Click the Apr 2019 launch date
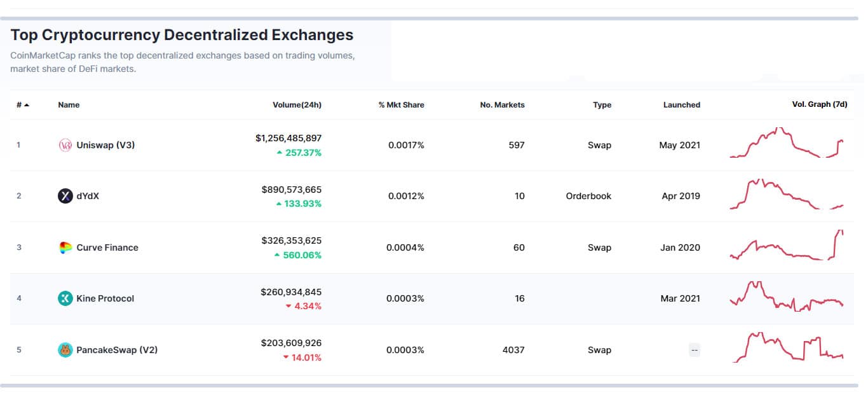This screenshot has width=868, height=397. click(681, 196)
